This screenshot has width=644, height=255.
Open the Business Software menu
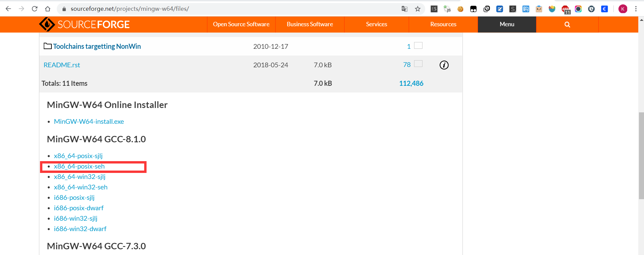tap(310, 24)
